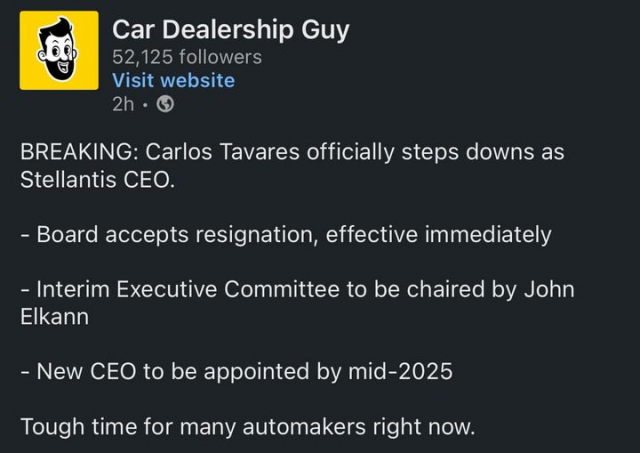Screen dimensions: 640x453
Task: Click the word BREAKING in the post
Action: click(77, 153)
